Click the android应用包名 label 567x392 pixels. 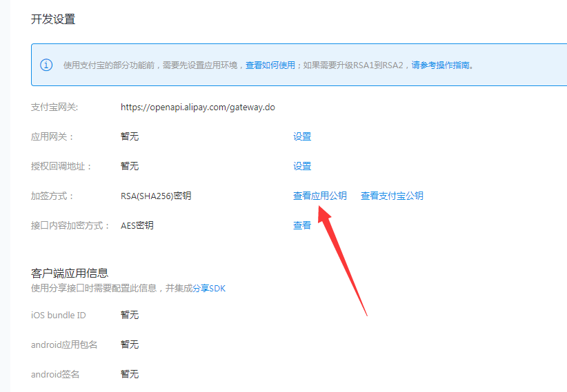pyautogui.click(x=64, y=344)
